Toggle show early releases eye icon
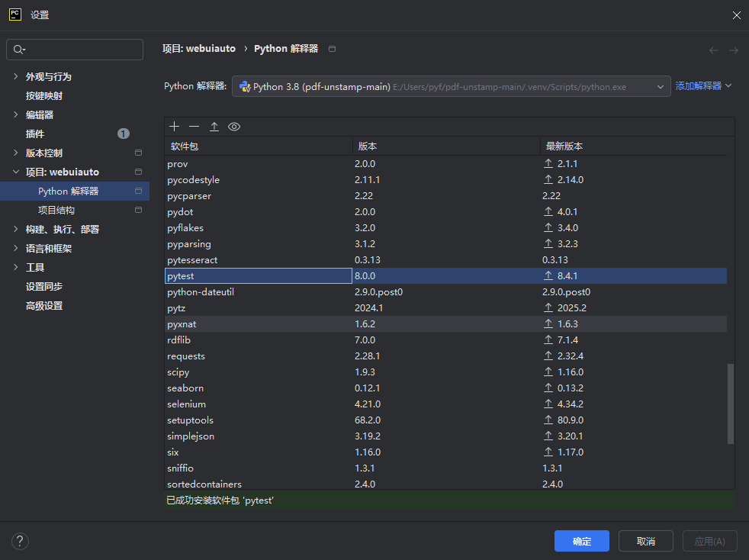The image size is (749, 560). [x=234, y=127]
